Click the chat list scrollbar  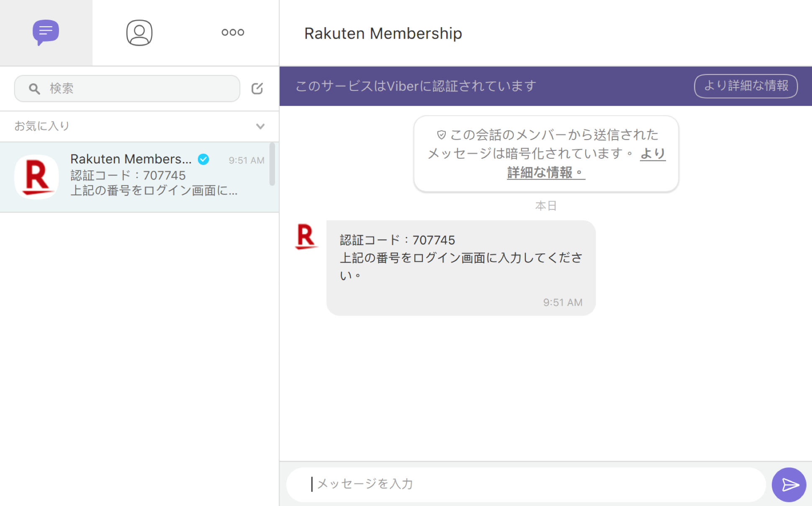tap(272, 164)
